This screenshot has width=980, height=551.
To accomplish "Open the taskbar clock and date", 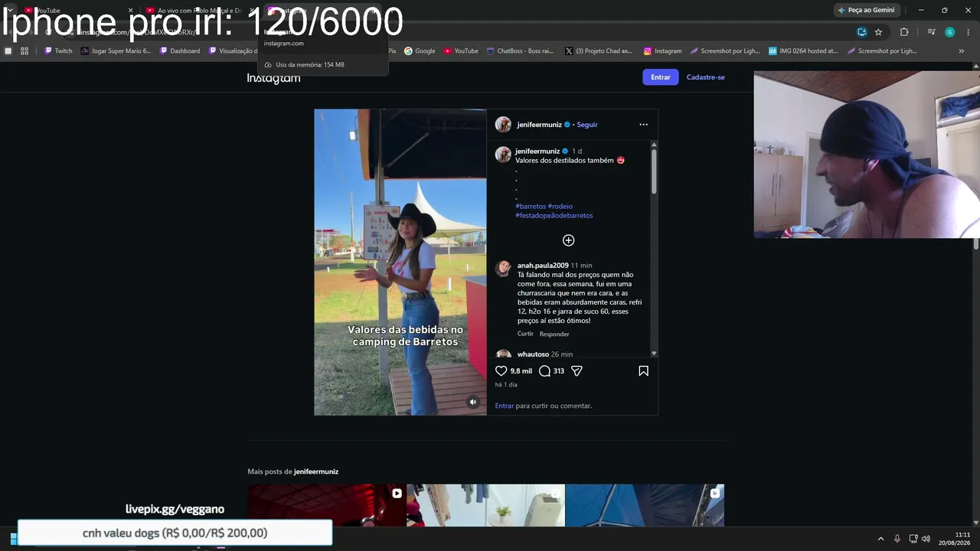I will click(x=956, y=539).
